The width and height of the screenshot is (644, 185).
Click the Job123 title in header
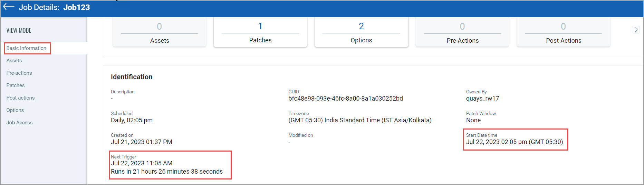pyautogui.click(x=77, y=7)
